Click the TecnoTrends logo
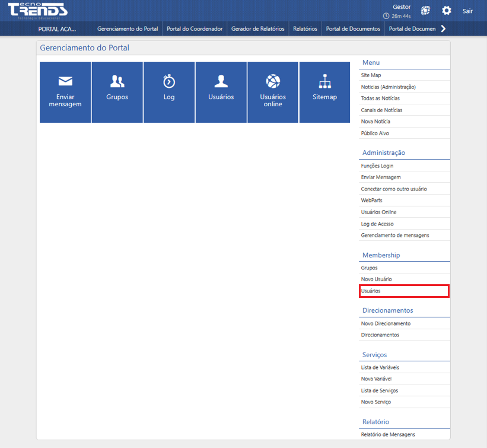 pyautogui.click(x=37, y=11)
